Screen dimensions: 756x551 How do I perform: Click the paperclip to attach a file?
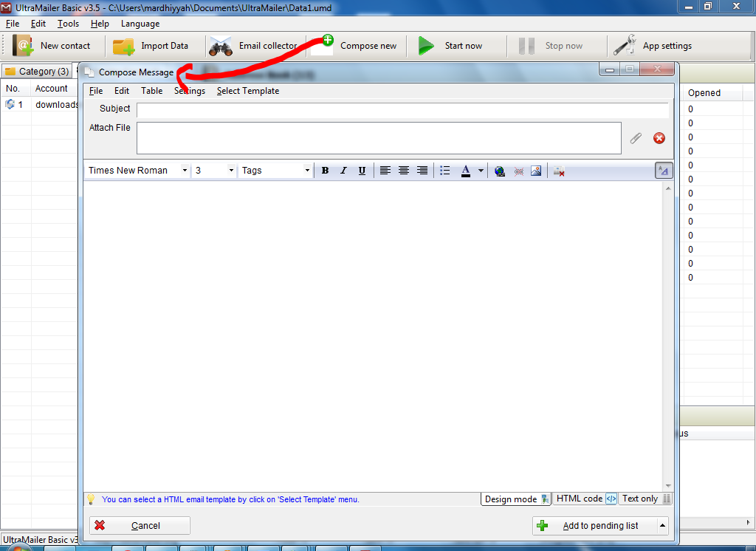point(636,138)
